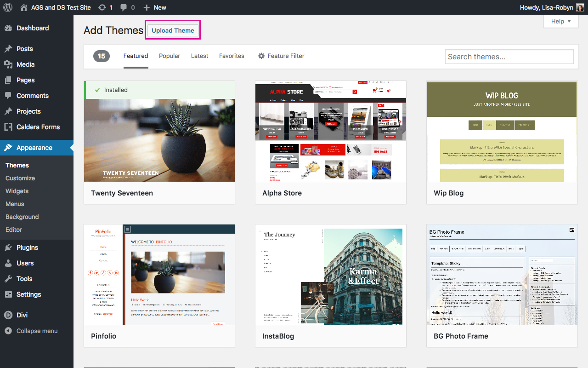
Task: Switch to the Popular tab
Action: click(170, 56)
